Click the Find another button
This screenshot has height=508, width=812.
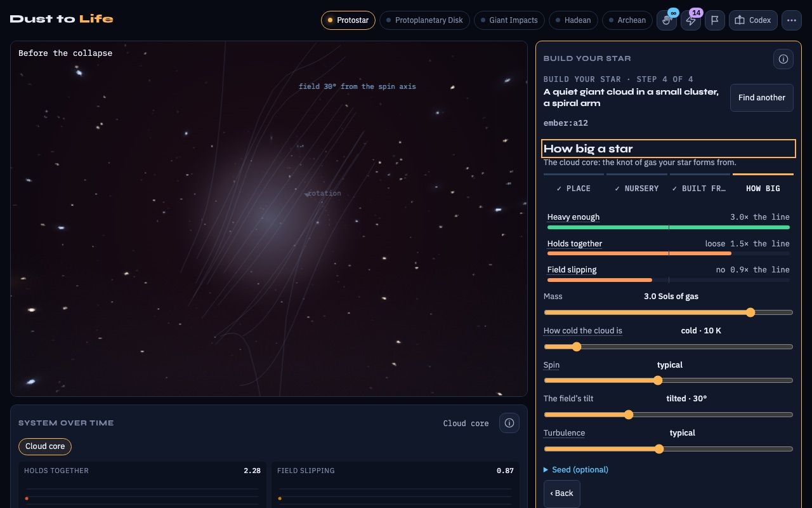[x=761, y=98]
